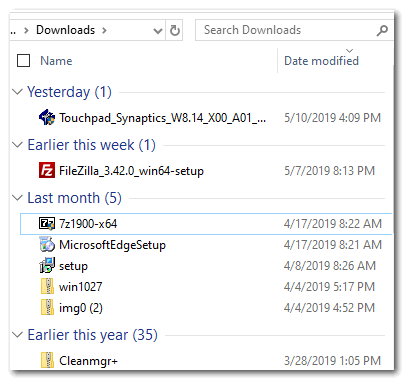Expand the chevron before Downloads in path

click(x=26, y=30)
